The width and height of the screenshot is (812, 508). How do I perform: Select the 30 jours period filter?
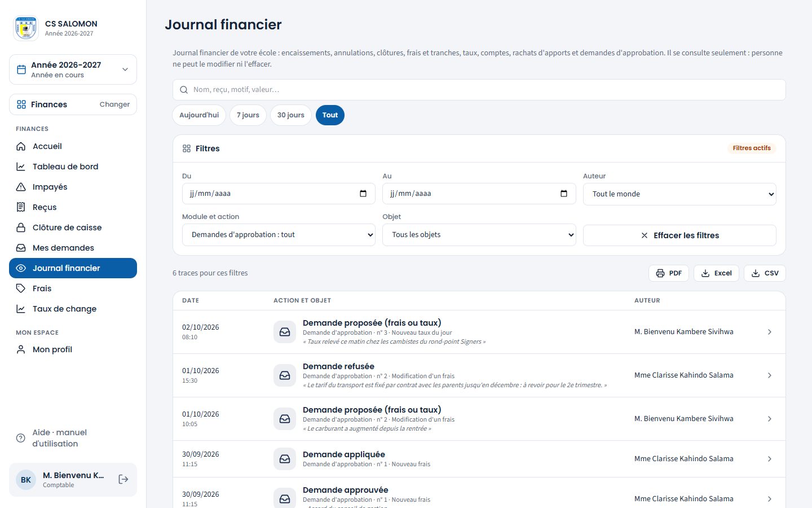click(x=291, y=115)
